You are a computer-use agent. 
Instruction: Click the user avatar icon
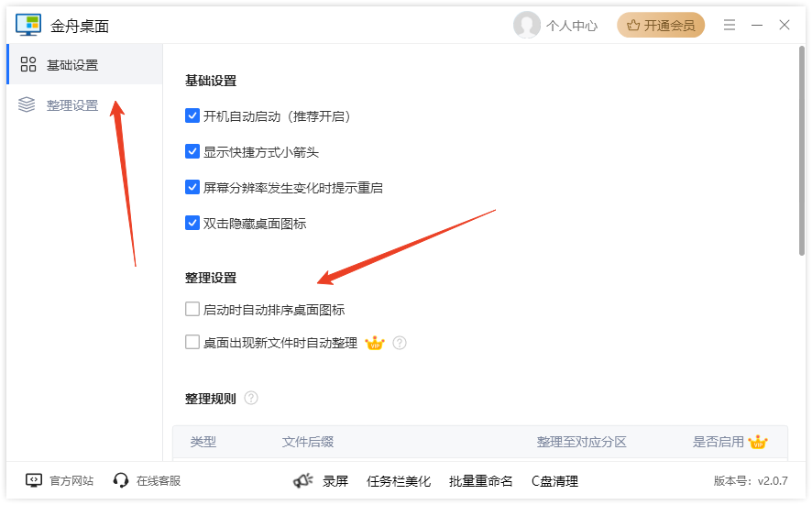pos(527,26)
